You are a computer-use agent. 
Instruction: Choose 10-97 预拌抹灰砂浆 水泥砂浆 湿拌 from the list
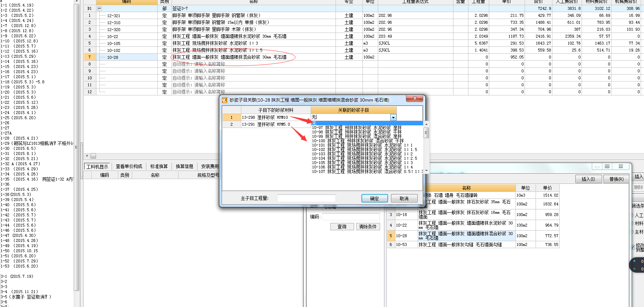pos(357,128)
